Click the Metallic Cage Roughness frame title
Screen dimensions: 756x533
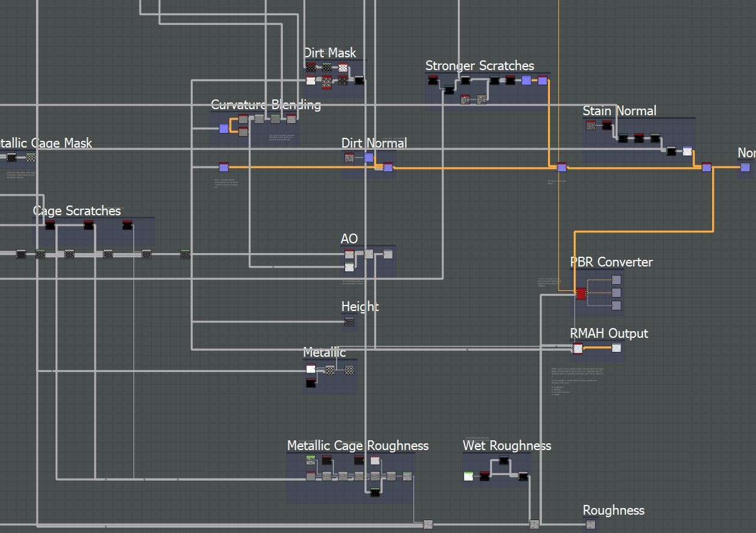tap(358, 446)
